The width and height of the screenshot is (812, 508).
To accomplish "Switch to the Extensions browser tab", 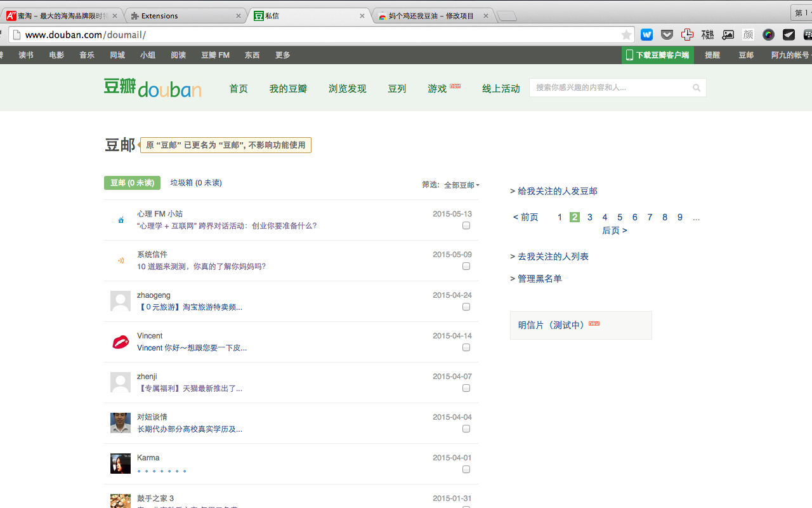I will coord(184,16).
